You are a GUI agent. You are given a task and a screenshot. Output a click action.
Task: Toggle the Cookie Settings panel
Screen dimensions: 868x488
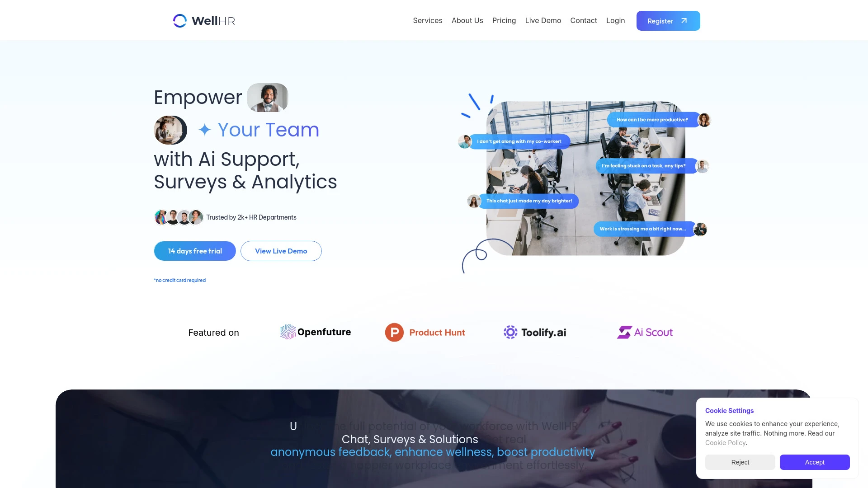[729, 411]
